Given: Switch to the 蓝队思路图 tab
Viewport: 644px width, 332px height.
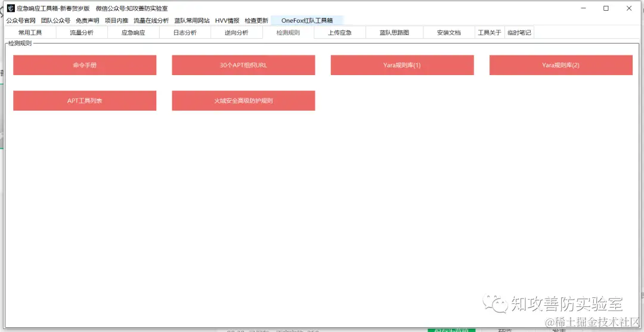Looking at the screenshot, I should [394, 33].
